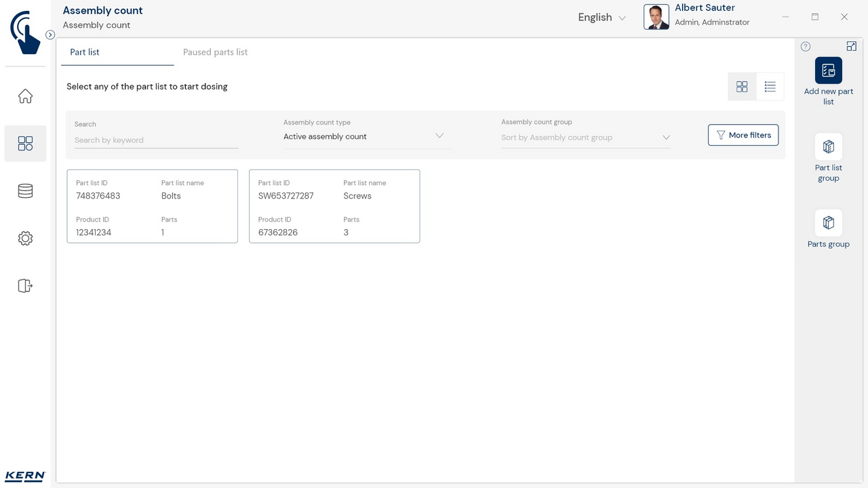
Task: Click the help question mark icon
Action: (x=806, y=47)
